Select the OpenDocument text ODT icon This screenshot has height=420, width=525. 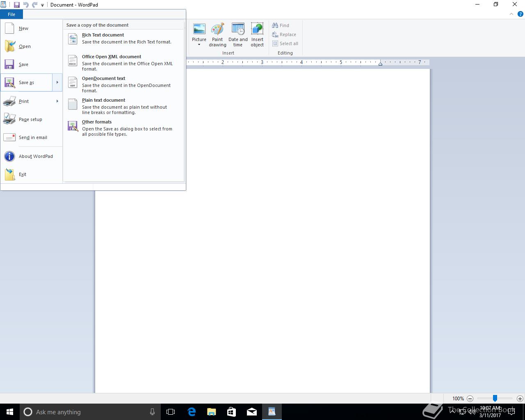pyautogui.click(x=73, y=82)
